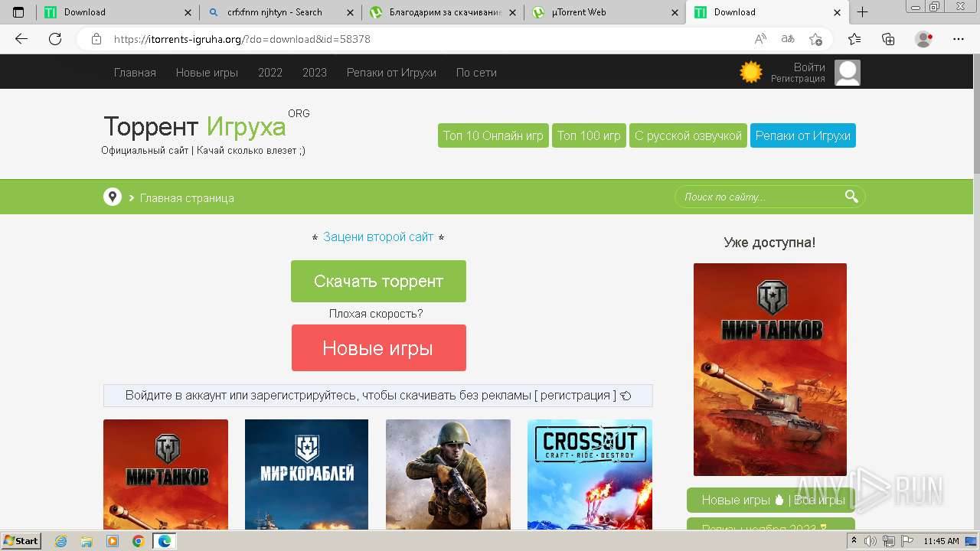The height and width of the screenshot is (551, 980).
Task: Click the Торрент Игруха site logo
Action: click(x=194, y=127)
